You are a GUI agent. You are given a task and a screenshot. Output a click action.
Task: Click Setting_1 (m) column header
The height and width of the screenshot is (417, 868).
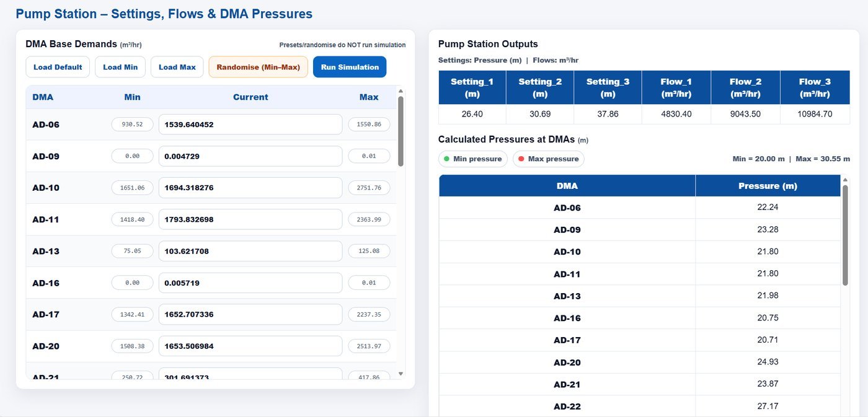point(472,87)
